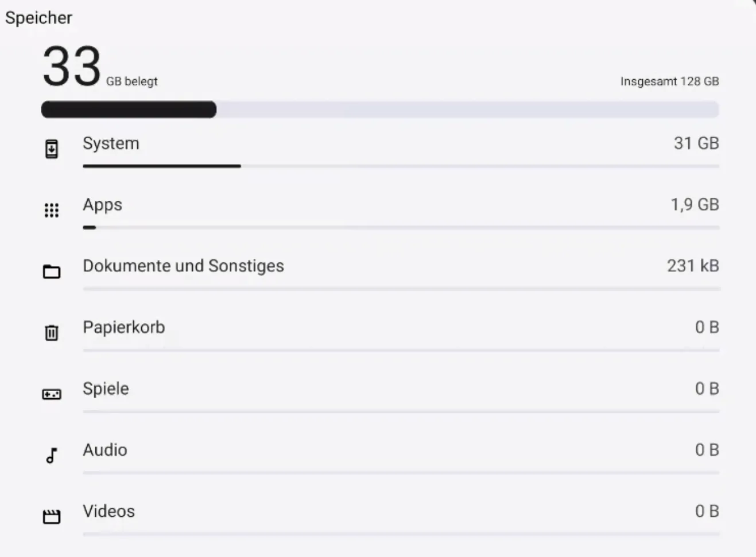Open the System storage entry

point(111,143)
